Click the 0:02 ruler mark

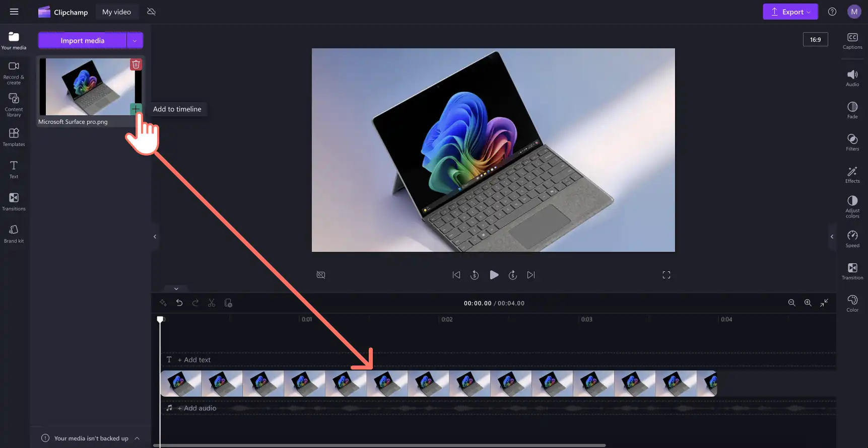click(x=447, y=319)
